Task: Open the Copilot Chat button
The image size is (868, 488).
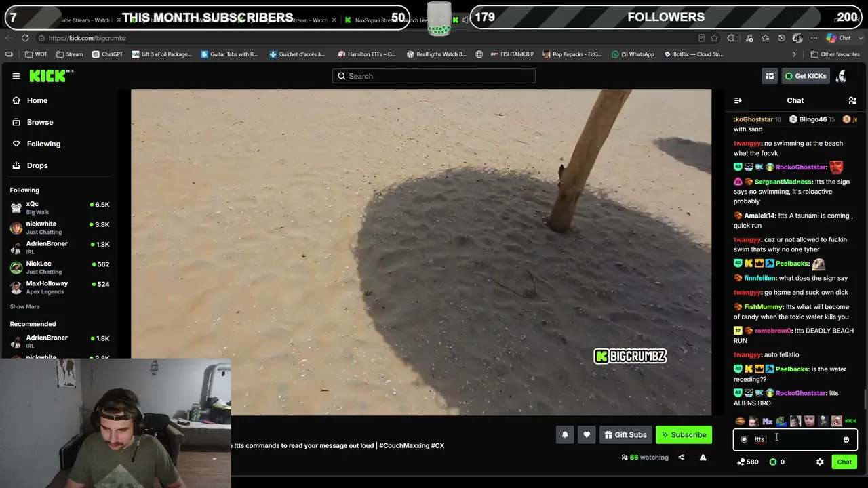Action: click(x=839, y=38)
